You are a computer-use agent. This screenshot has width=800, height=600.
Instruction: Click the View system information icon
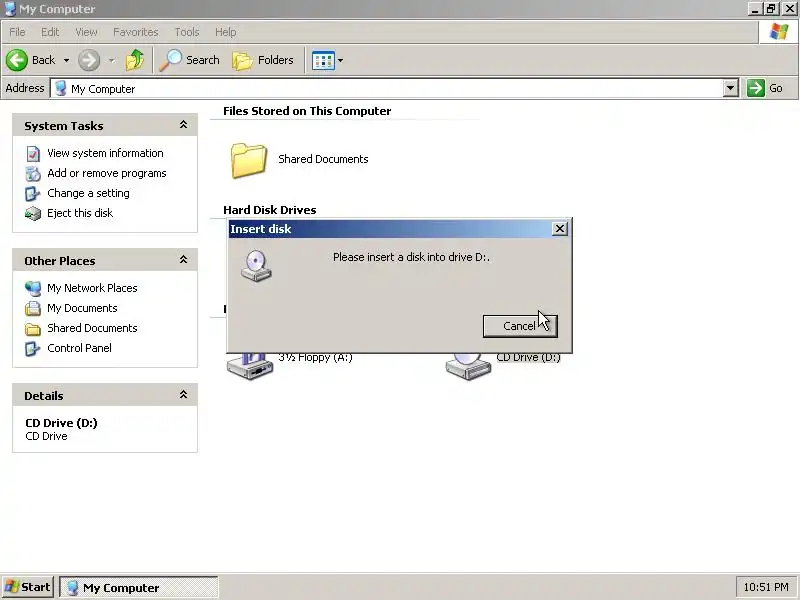tap(33, 154)
